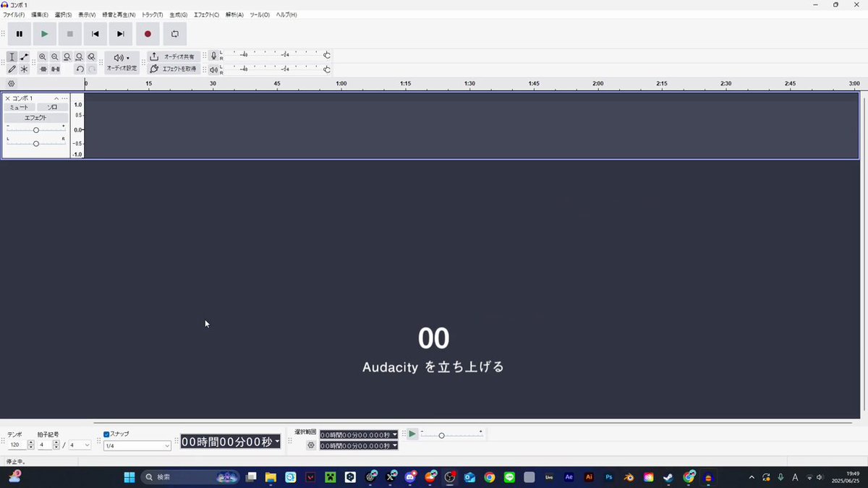Click the playback level meter knob
Screen dimensions: 868x488
tap(327, 69)
